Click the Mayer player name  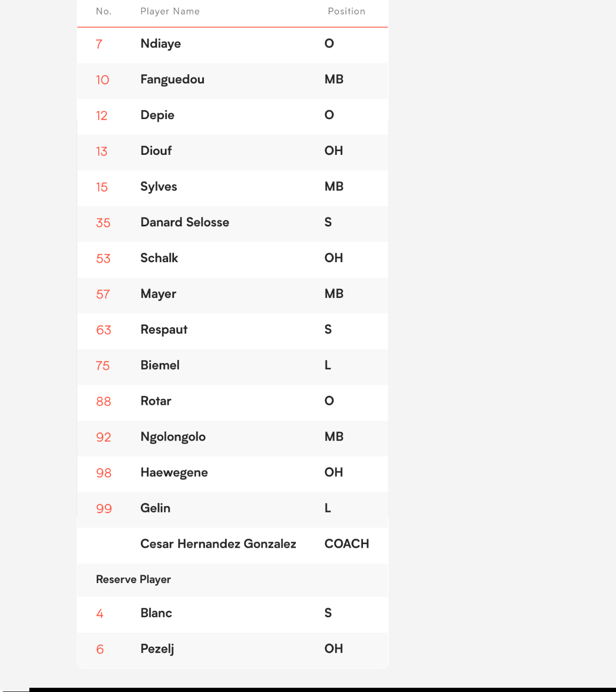click(159, 294)
